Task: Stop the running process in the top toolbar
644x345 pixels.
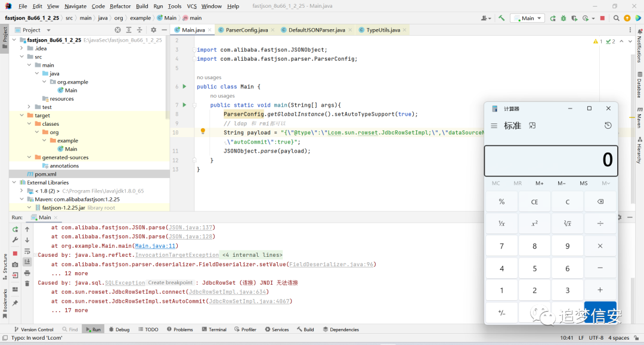Action: click(x=602, y=18)
